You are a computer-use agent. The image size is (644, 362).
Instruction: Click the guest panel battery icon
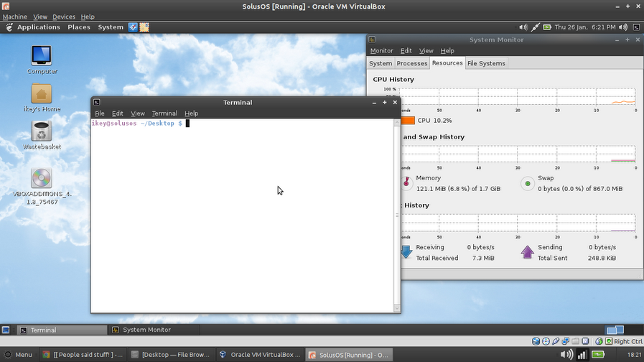(x=547, y=27)
